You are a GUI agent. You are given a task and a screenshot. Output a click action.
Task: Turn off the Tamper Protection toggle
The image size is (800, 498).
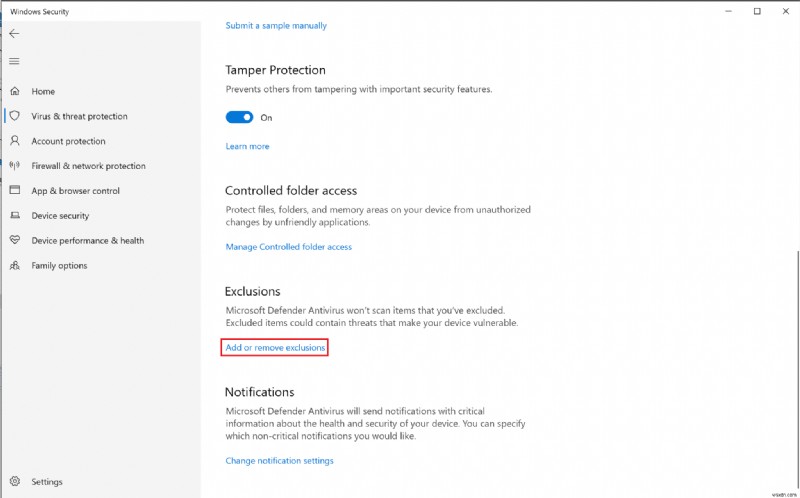[x=239, y=117]
